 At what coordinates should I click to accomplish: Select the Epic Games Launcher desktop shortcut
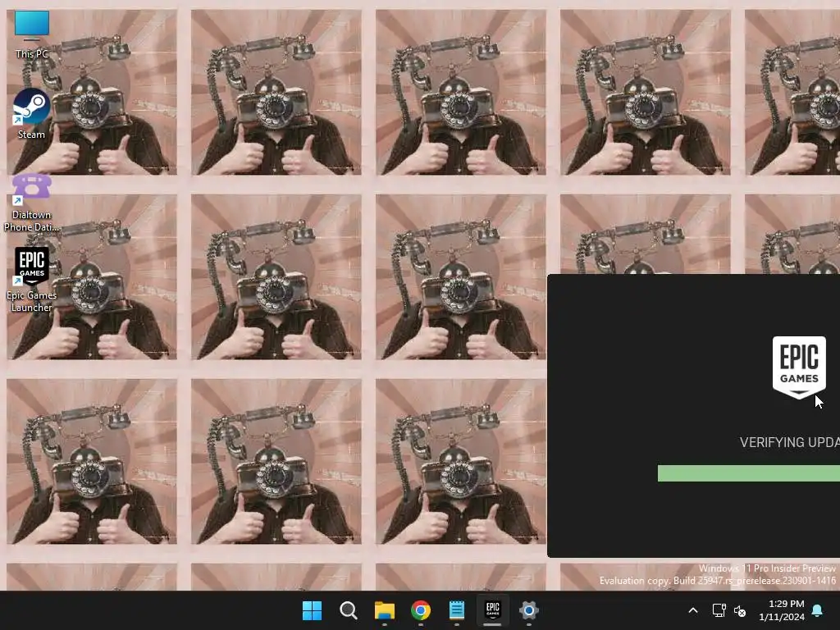click(x=32, y=280)
